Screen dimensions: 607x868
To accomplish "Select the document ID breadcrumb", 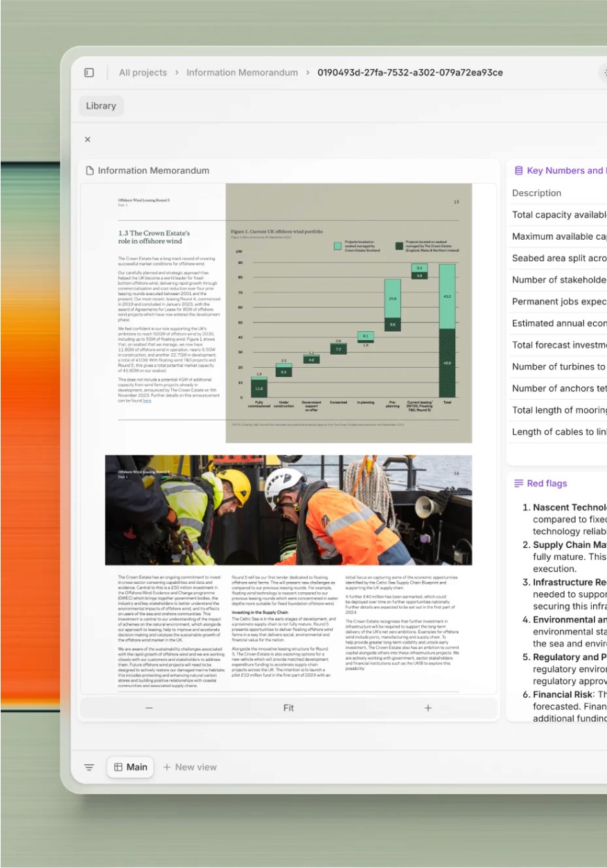I will (410, 73).
